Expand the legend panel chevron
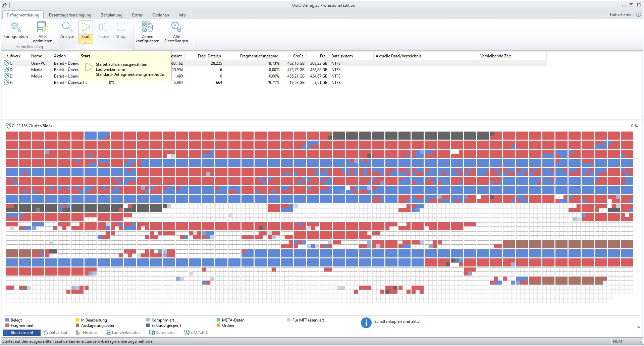This screenshot has width=644, height=346. [638, 327]
